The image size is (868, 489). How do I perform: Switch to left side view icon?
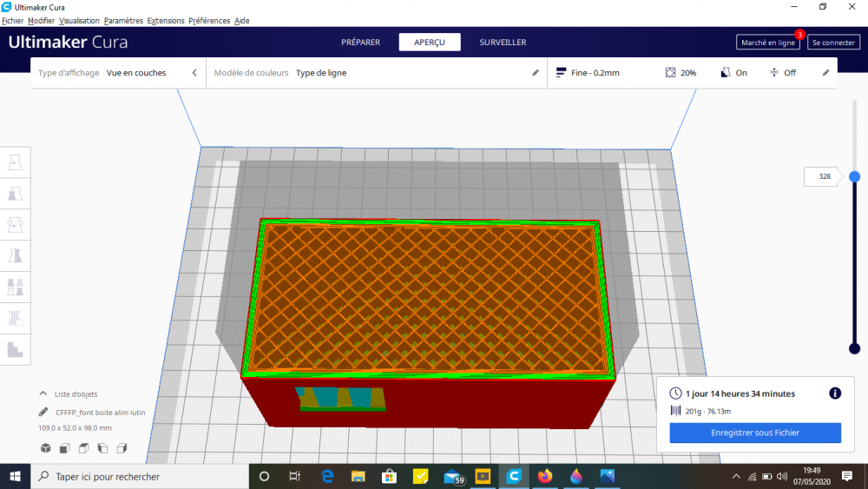point(103,448)
